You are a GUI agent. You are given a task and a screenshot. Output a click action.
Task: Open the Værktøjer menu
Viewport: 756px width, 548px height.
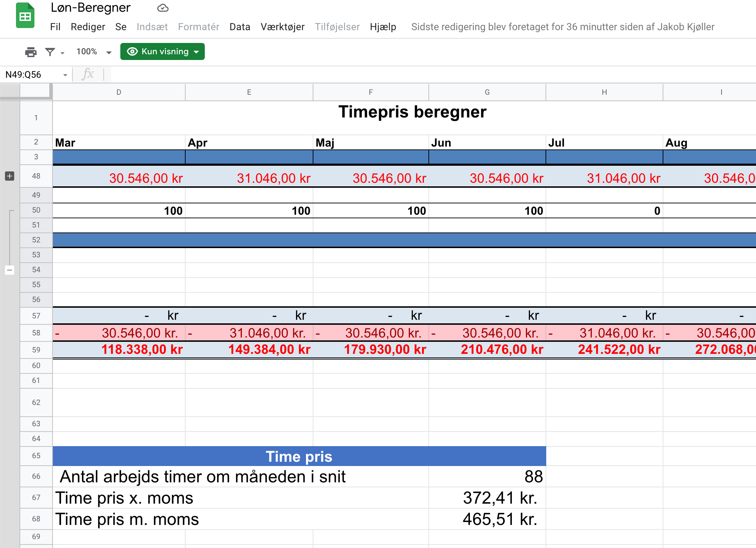point(283,27)
